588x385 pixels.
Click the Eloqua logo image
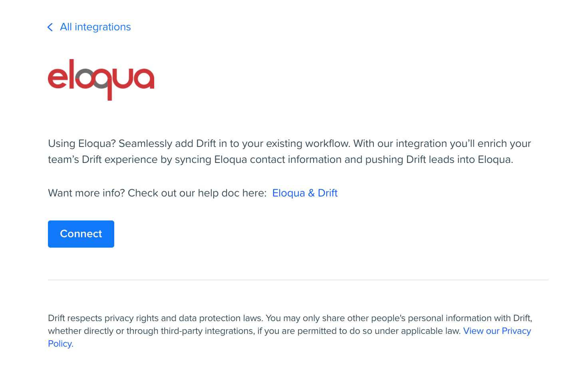(101, 79)
